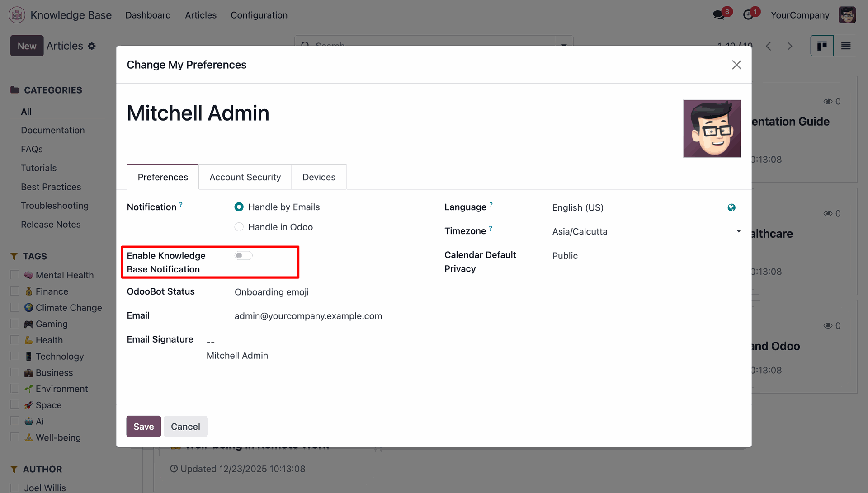Viewport: 868px width, 493px height.
Task: Click Mitchell Admin's profile picture
Action: coord(712,129)
